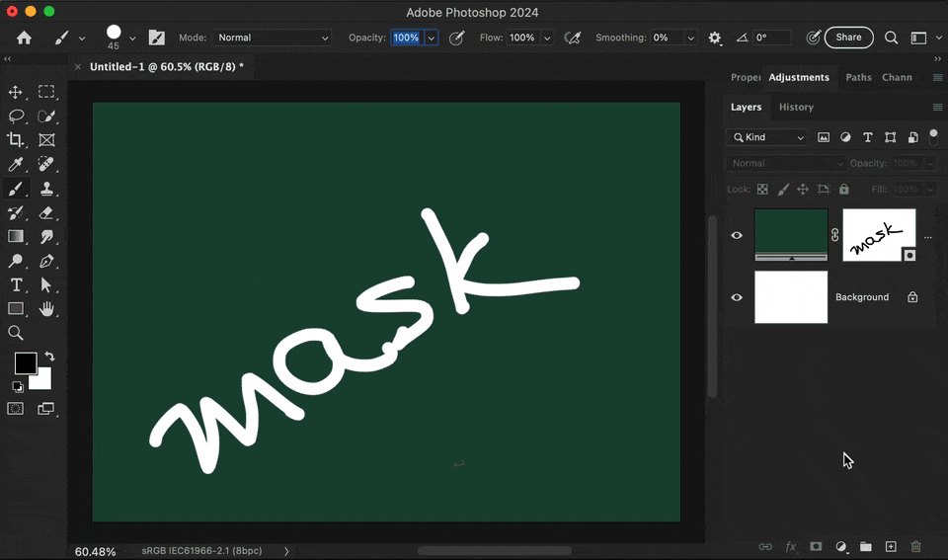This screenshot has height=560, width=948.
Task: Toggle pressure for size icon
Action: coord(813,38)
